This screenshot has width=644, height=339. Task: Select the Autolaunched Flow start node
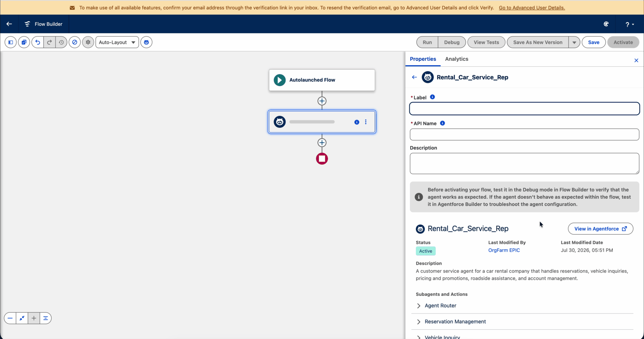point(322,80)
